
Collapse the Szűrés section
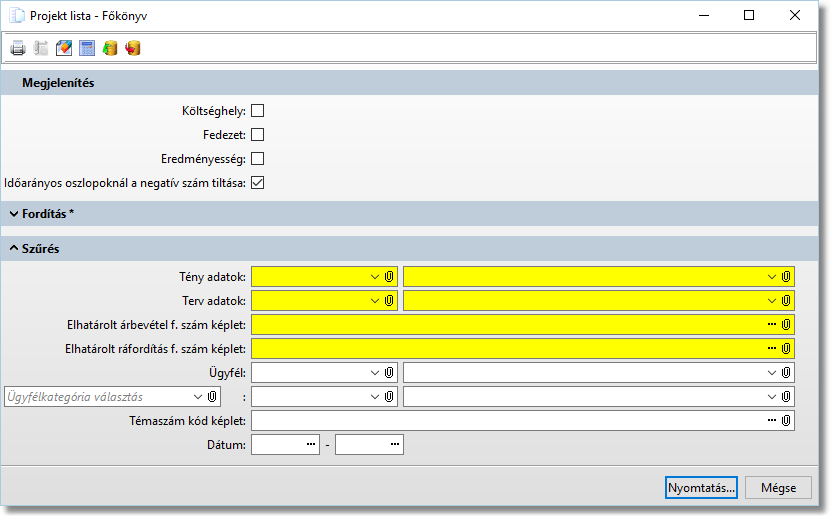click(14, 248)
